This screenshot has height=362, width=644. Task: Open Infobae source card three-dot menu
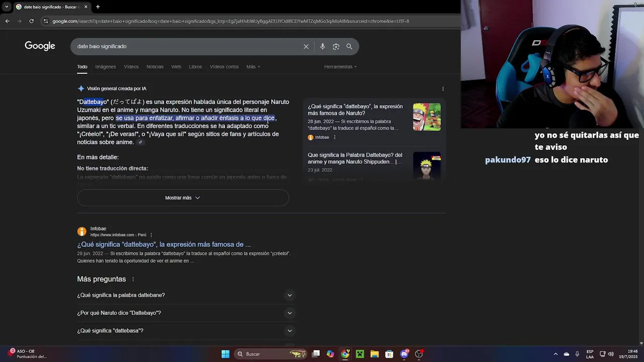click(335, 137)
